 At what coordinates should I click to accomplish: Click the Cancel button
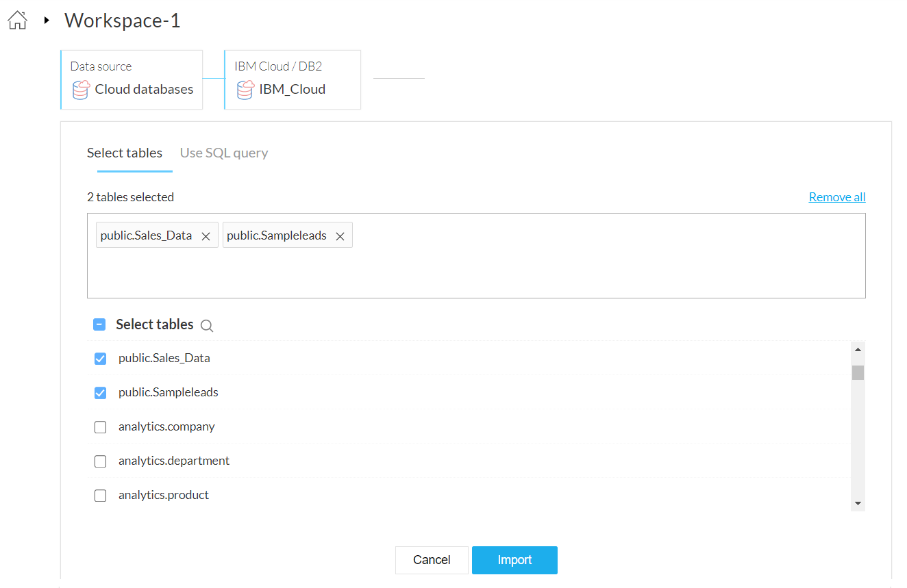tap(432, 560)
